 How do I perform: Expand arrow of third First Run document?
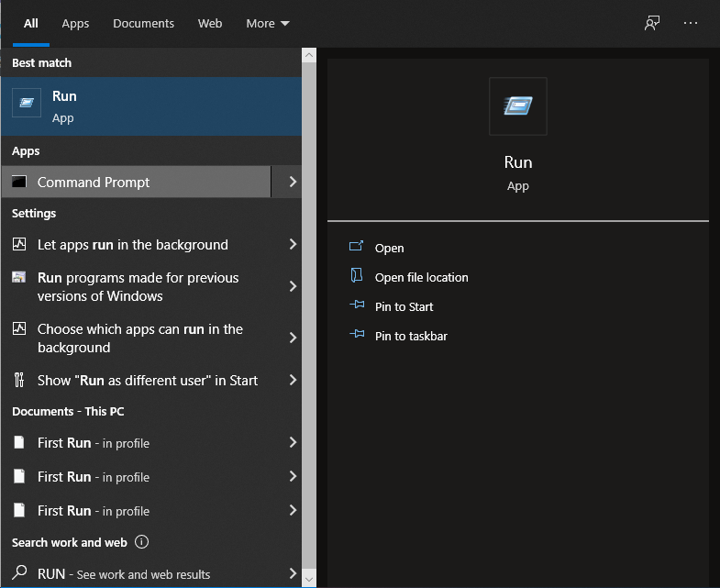click(x=293, y=510)
